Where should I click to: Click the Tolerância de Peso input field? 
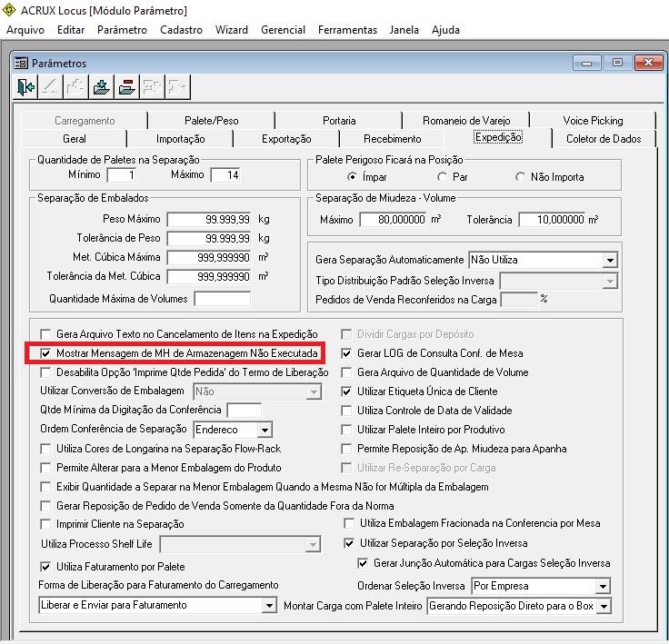[209, 238]
